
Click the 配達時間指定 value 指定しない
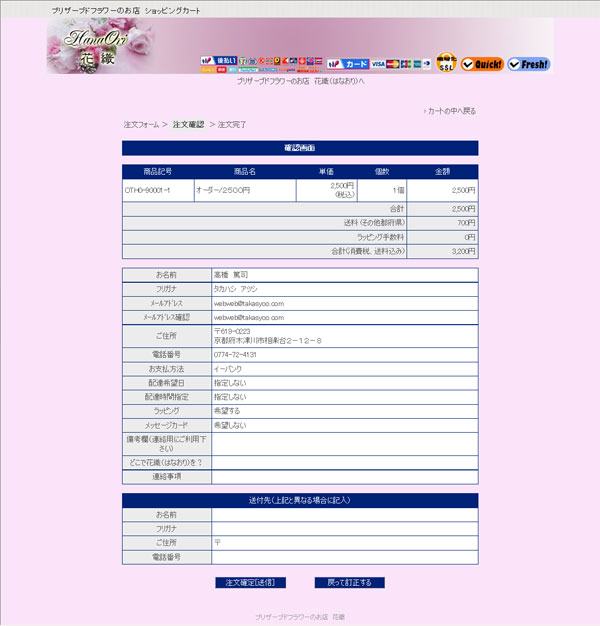click(x=230, y=397)
